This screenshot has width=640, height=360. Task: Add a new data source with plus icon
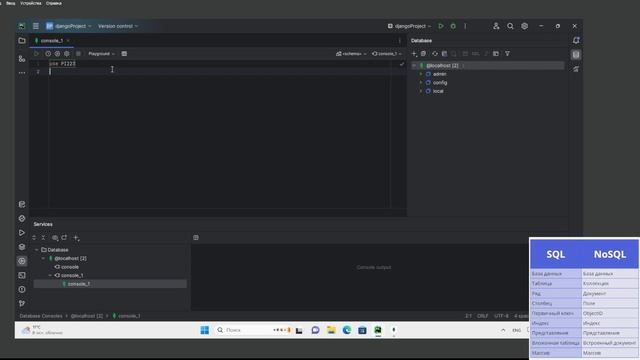[x=414, y=53]
